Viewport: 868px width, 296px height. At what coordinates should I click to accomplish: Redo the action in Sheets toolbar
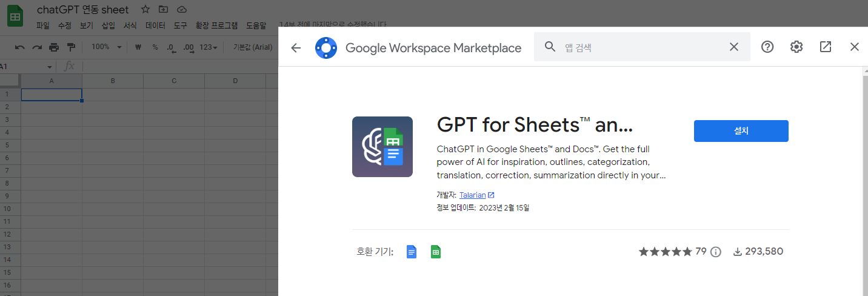point(37,47)
